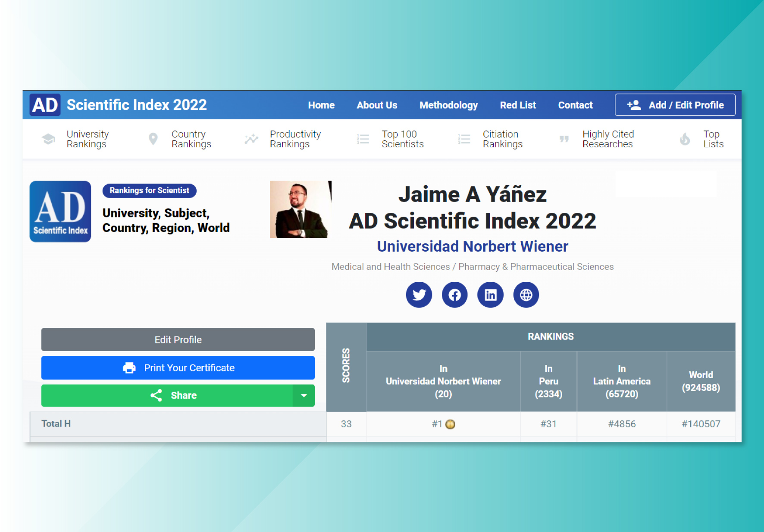Click the In Peru (2334) column header
This screenshot has height=532, width=764.
click(x=548, y=381)
